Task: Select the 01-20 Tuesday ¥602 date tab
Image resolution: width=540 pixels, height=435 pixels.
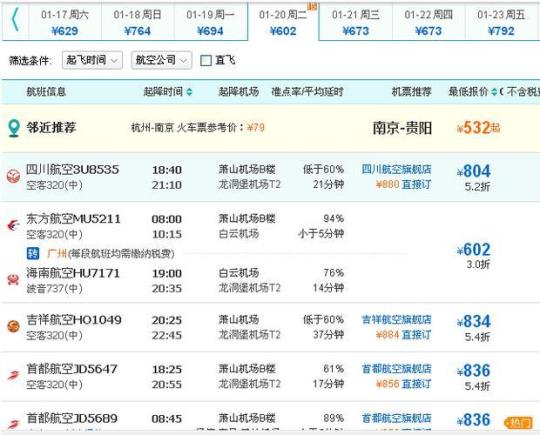Action: [x=283, y=22]
